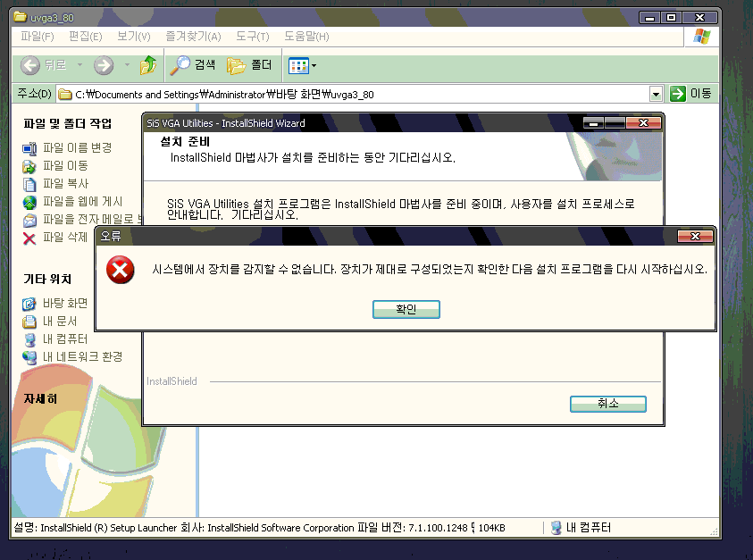Click the 파일 복사 copy file icon
Screen dimensions: 753x560
tap(29, 184)
